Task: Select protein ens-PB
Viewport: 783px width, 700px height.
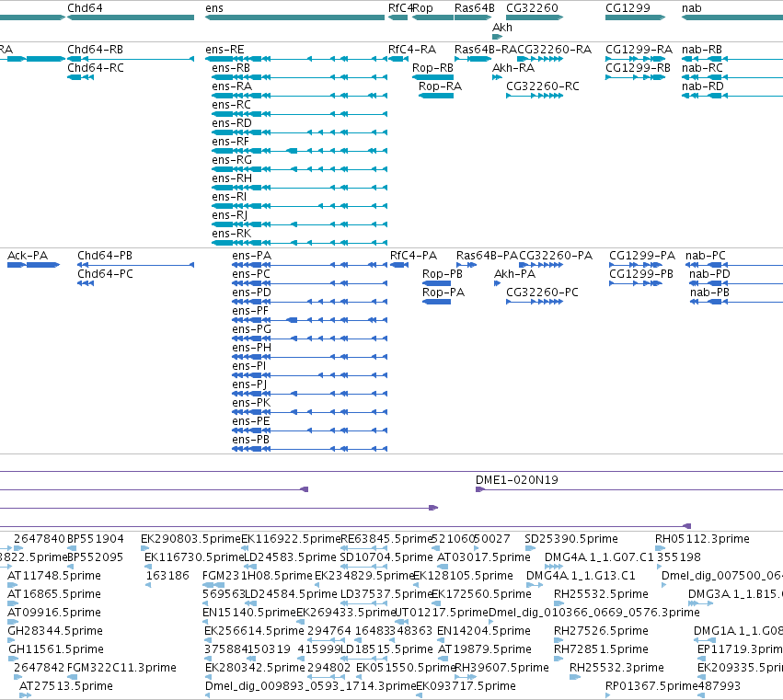Action: (x=250, y=441)
